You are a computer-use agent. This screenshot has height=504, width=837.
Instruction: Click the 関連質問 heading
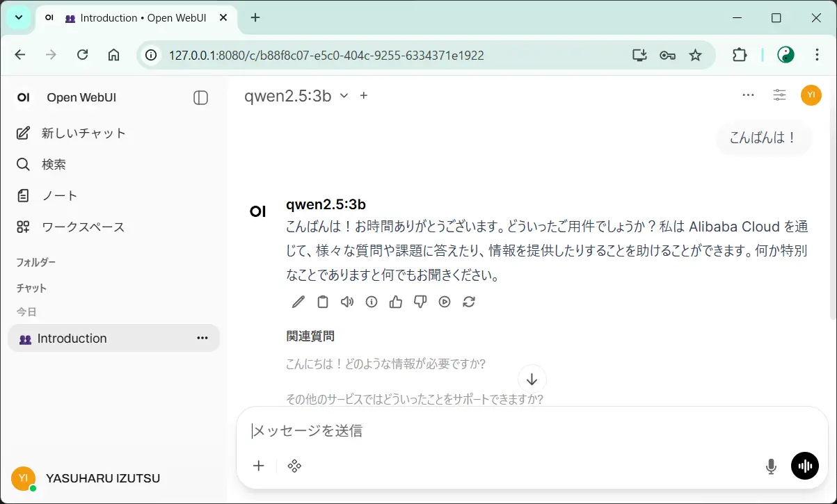coord(310,336)
